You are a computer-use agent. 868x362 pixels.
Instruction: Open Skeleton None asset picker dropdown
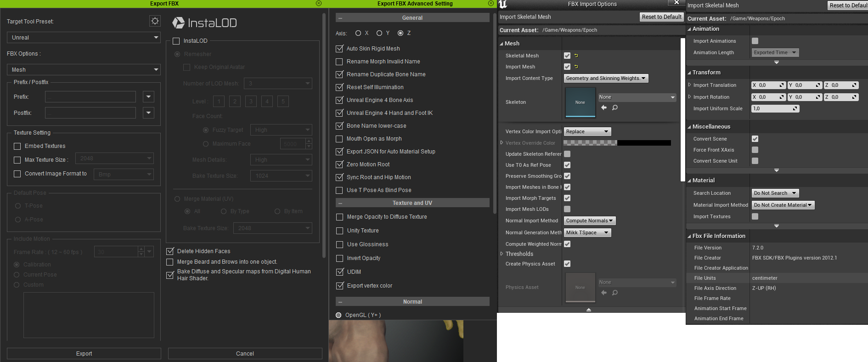click(x=637, y=97)
